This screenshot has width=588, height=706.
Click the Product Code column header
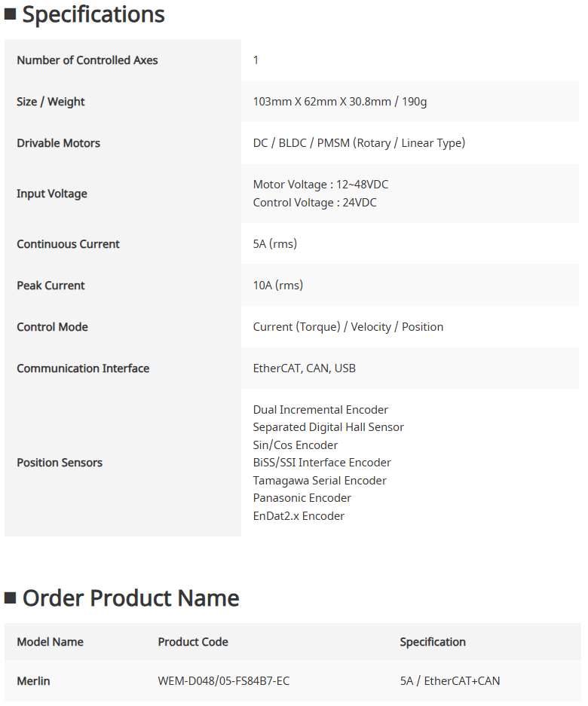click(x=193, y=642)
